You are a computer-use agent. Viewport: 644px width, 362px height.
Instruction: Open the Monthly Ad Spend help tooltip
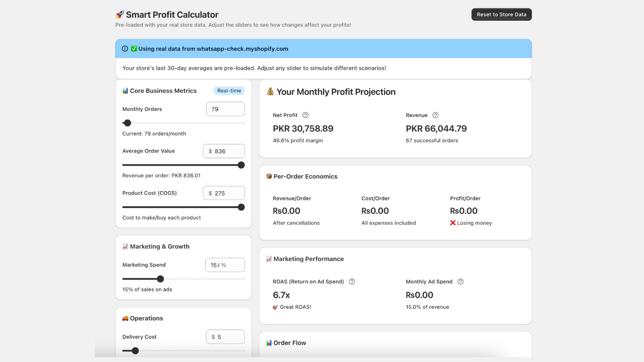[461, 282]
